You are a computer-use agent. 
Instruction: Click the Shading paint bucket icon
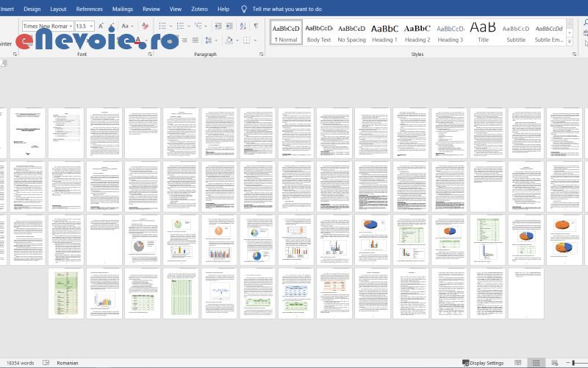[229, 40]
